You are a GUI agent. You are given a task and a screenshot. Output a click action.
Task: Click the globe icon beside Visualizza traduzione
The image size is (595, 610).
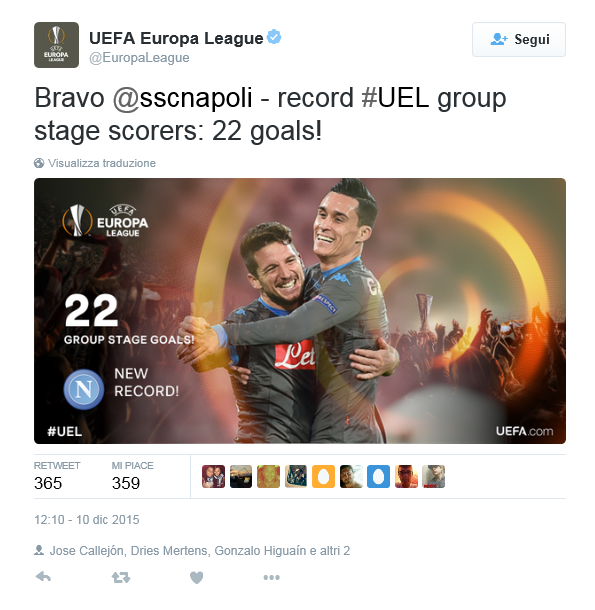39,163
